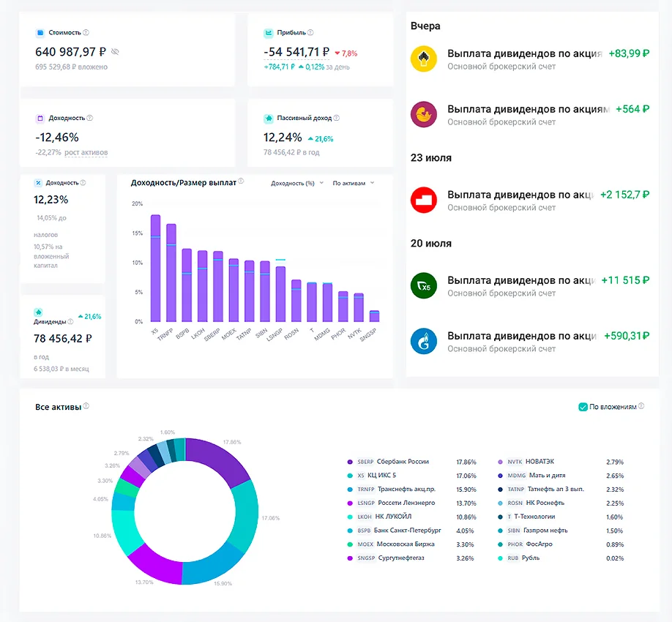This screenshot has width=672, height=622.
Task: Select MOEX Московская Биржа legend row
Action: point(411,544)
